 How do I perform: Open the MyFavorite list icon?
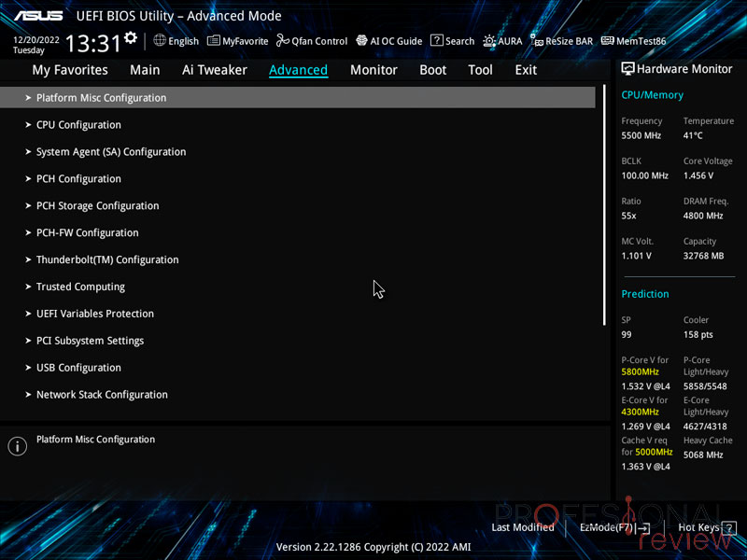tap(214, 40)
